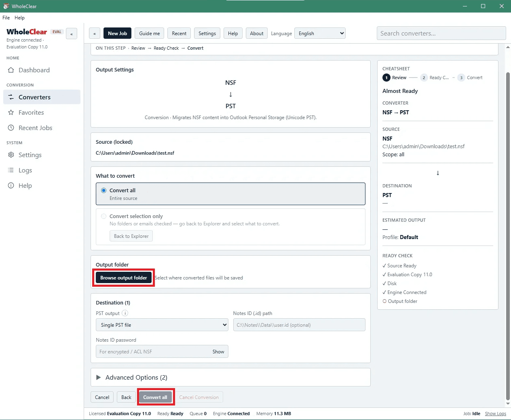This screenshot has width=511, height=420.
Task: Click step 3 Convert circle in cheatsheet
Action: point(461,78)
